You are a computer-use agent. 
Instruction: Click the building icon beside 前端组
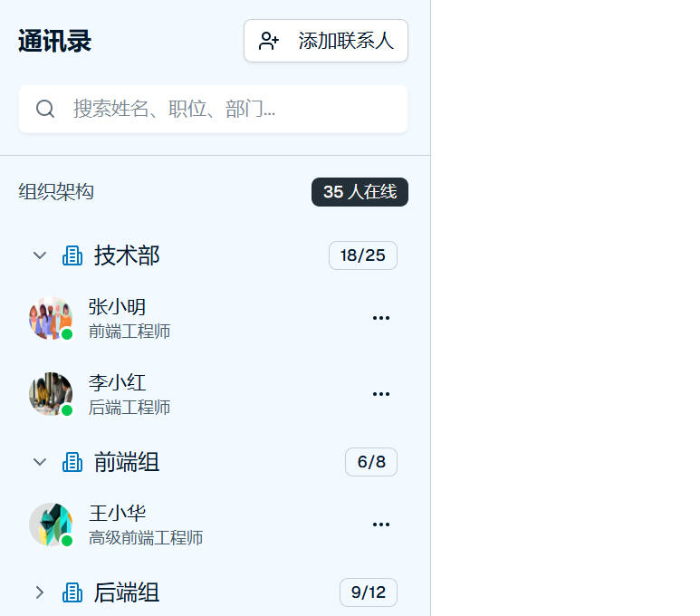tap(72, 463)
